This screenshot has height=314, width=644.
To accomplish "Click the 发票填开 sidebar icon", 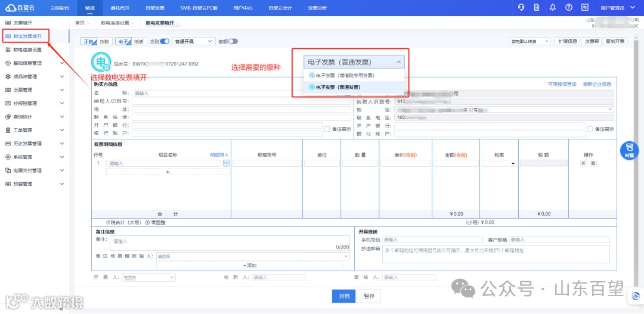I will [x=8, y=23].
